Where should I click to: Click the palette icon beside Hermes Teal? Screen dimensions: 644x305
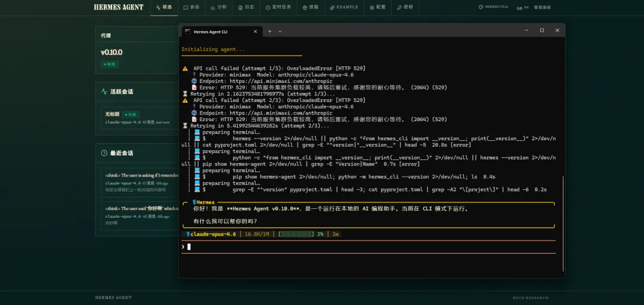click(x=481, y=7)
